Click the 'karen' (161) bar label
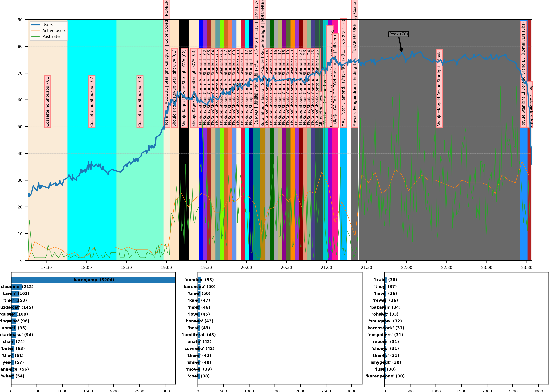The width and height of the screenshot is (560, 392). click(x=15, y=293)
